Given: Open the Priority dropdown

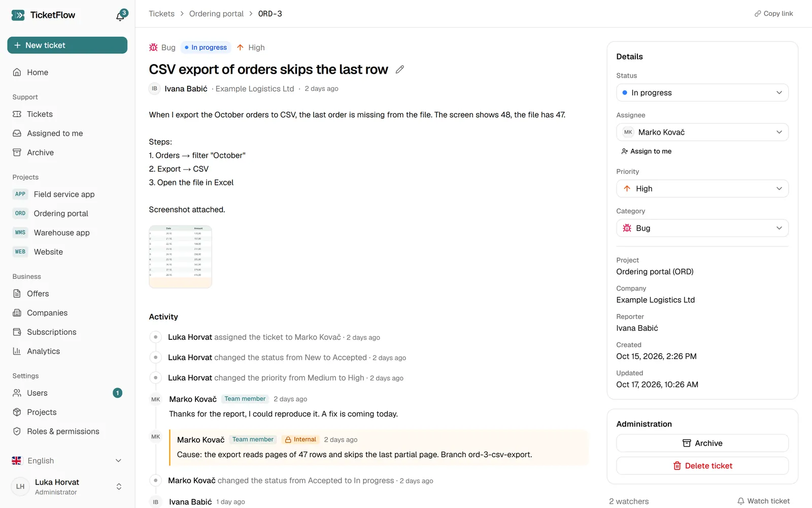Looking at the screenshot, I should [702, 188].
